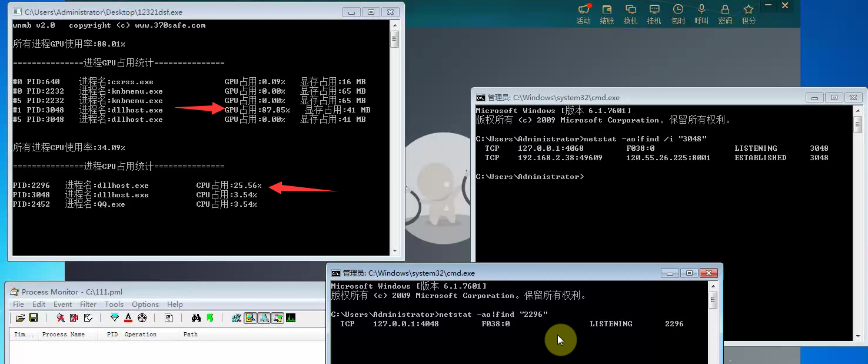Click the 活动 megaphone icon
868x364 pixels.
pos(583,14)
